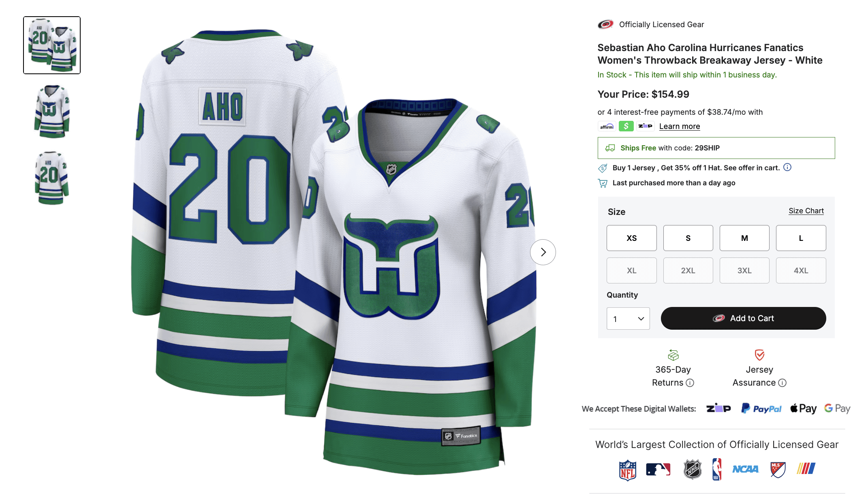Click the NHL shield logo
This screenshot has height=502, width=868.
click(693, 469)
